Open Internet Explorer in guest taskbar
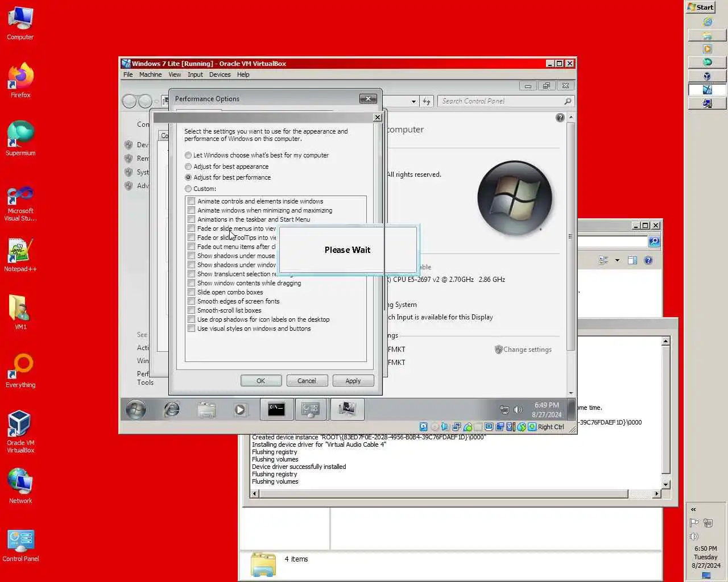728x582 pixels. 171,409
